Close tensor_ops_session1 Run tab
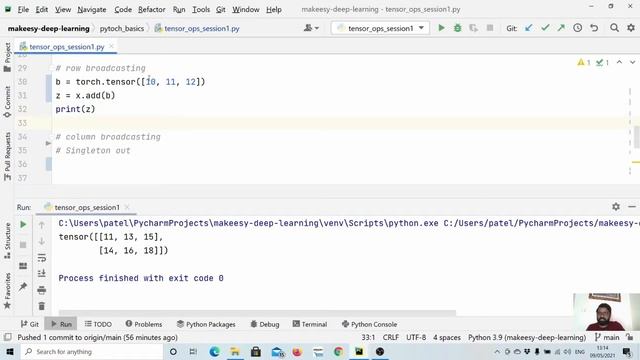The image size is (640, 360). pos(127,207)
